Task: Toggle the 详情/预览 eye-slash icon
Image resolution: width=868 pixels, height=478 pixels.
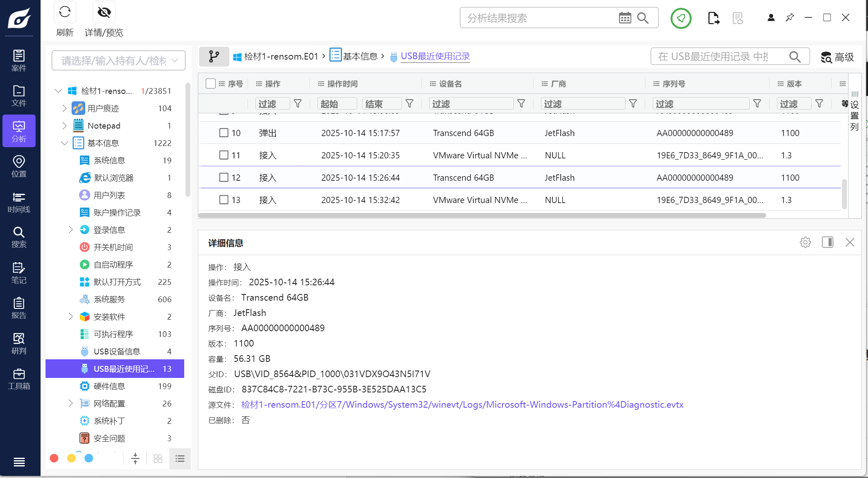Action: click(x=104, y=12)
